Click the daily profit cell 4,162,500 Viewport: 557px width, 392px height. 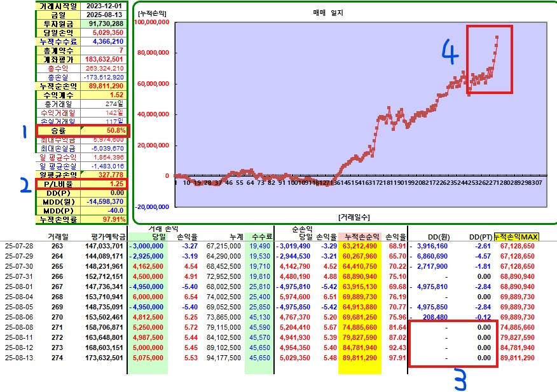tap(148, 266)
